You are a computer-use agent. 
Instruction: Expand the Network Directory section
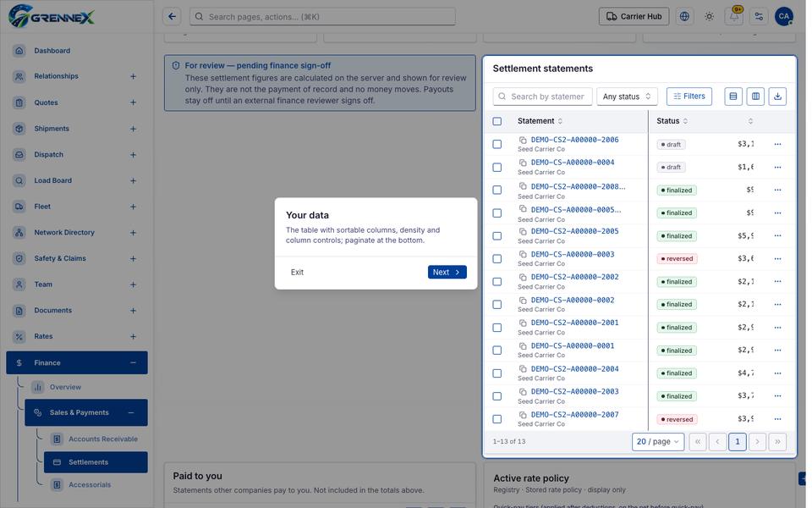133,233
